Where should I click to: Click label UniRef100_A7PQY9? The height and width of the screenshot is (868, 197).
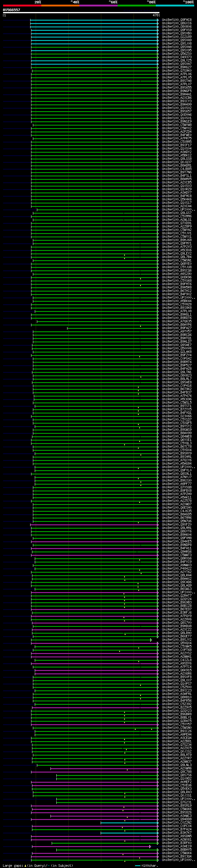click(x=177, y=616)
